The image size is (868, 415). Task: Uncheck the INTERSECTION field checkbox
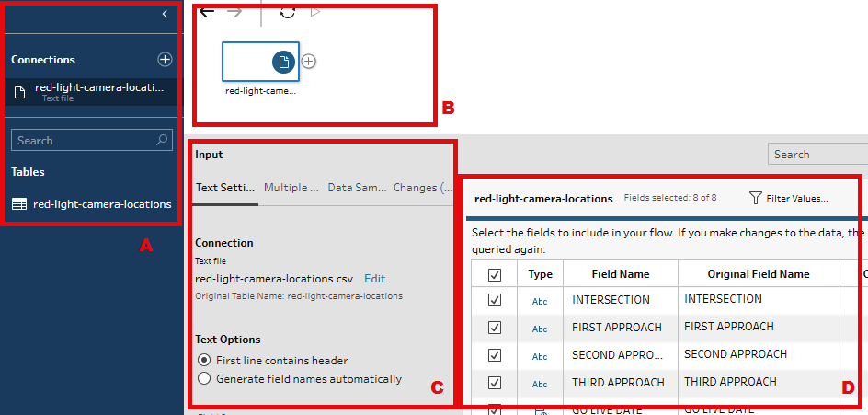click(495, 300)
